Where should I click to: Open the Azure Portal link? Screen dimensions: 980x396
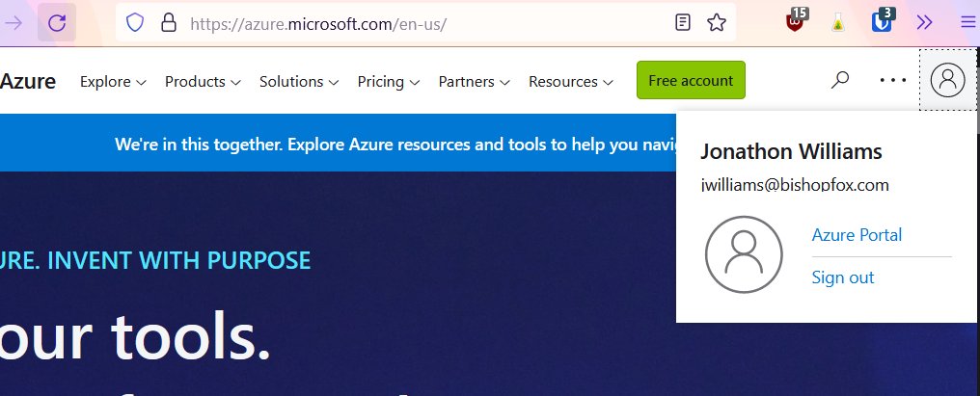[857, 235]
